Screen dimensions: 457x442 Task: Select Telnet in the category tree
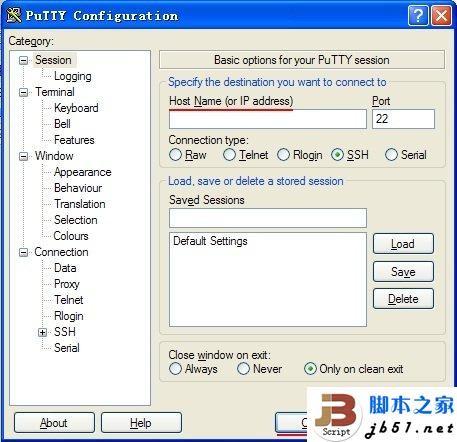(x=69, y=300)
